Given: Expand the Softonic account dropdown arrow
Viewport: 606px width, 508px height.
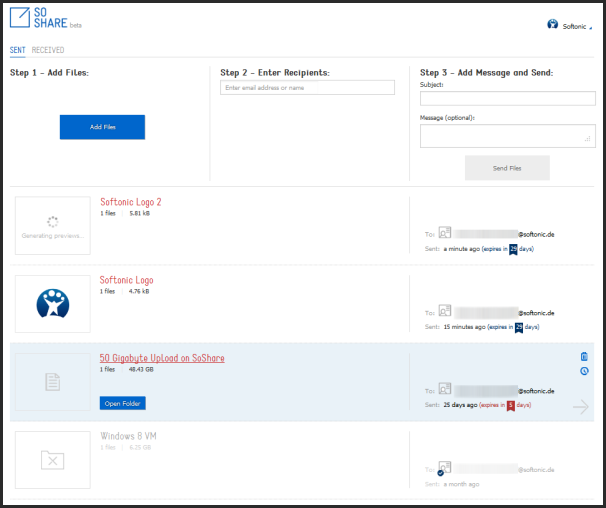Looking at the screenshot, I should pyautogui.click(x=590, y=28).
